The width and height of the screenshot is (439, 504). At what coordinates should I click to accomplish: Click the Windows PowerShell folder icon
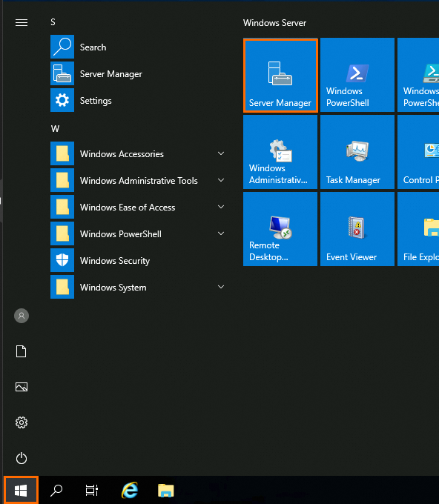pyautogui.click(x=62, y=233)
